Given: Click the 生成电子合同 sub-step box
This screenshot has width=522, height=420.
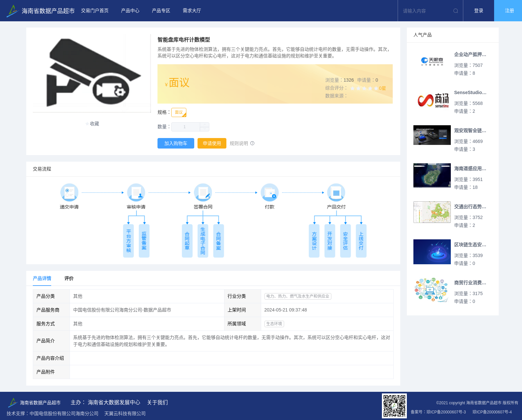Looking at the screenshot, I should [203, 241].
